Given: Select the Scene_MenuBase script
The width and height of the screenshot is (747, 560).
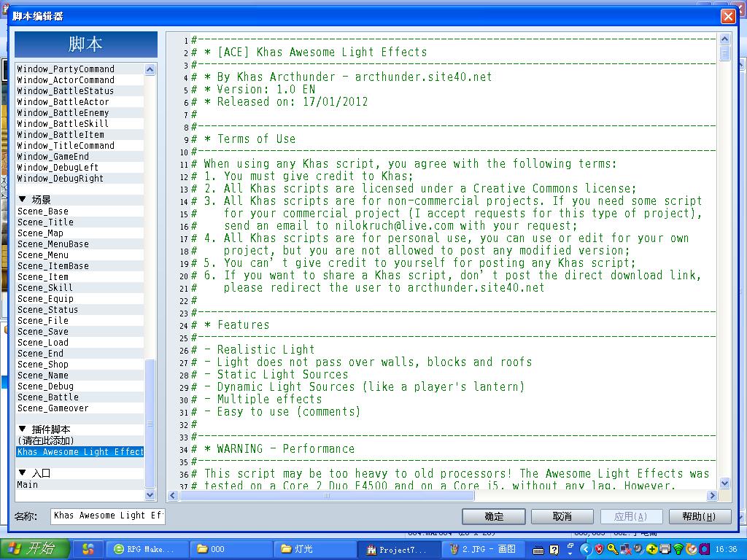Looking at the screenshot, I should (x=80, y=244).
